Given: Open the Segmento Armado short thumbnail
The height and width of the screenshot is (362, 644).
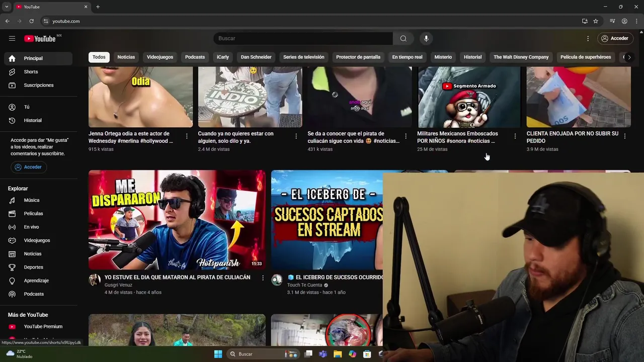Looking at the screenshot, I should [x=469, y=97].
